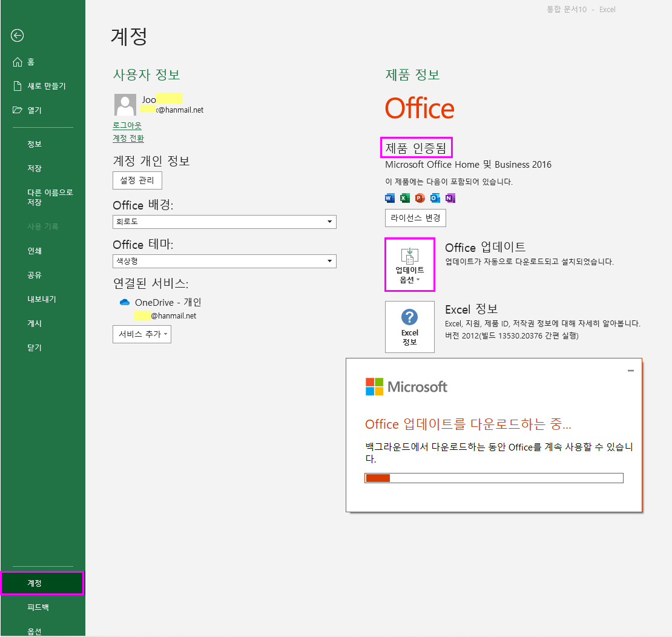
Task: Click the Excel app icon under product info
Action: (x=405, y=198)
